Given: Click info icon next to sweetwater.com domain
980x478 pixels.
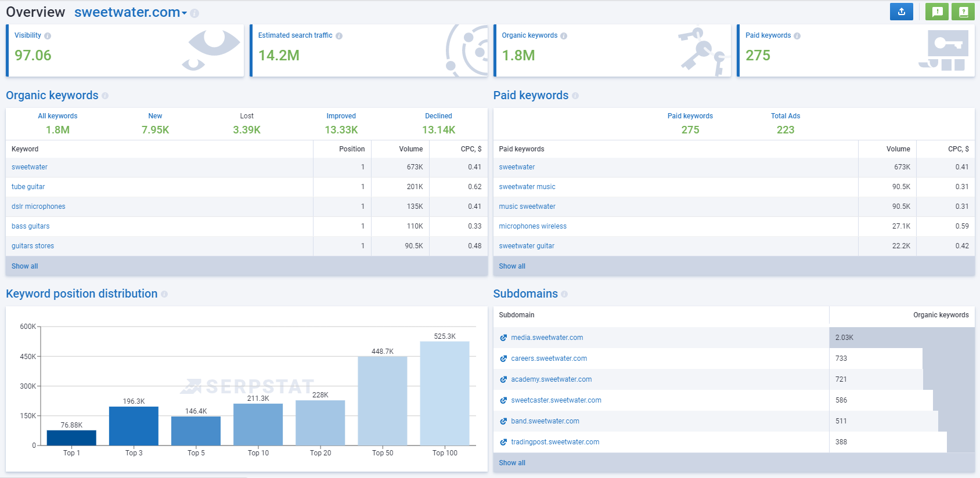Looking at the screenshot, I should [x=194, y=13].
